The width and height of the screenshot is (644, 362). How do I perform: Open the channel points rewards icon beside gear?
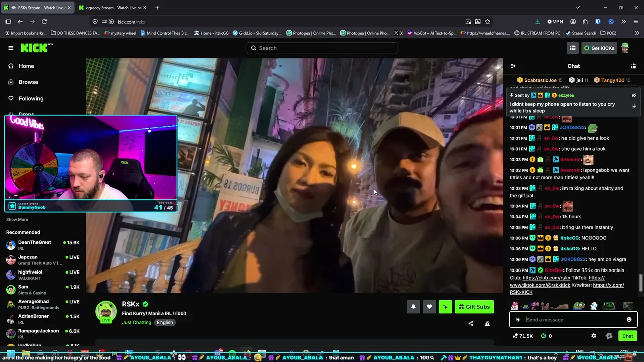609,336
